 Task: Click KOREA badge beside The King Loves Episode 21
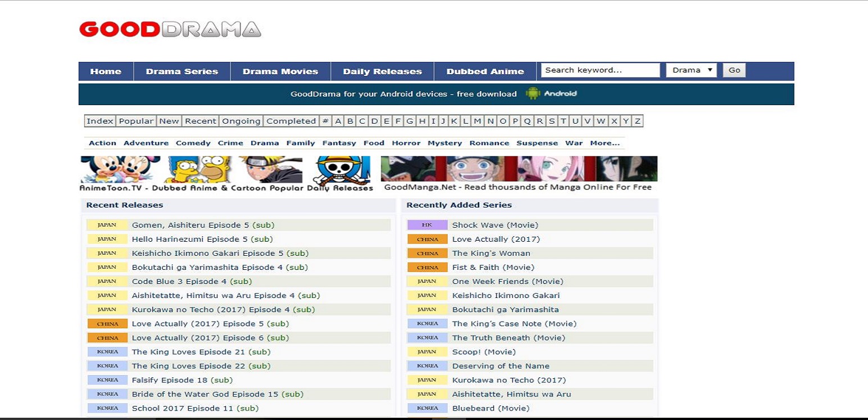pyautogui.click(x=107, y=352)
